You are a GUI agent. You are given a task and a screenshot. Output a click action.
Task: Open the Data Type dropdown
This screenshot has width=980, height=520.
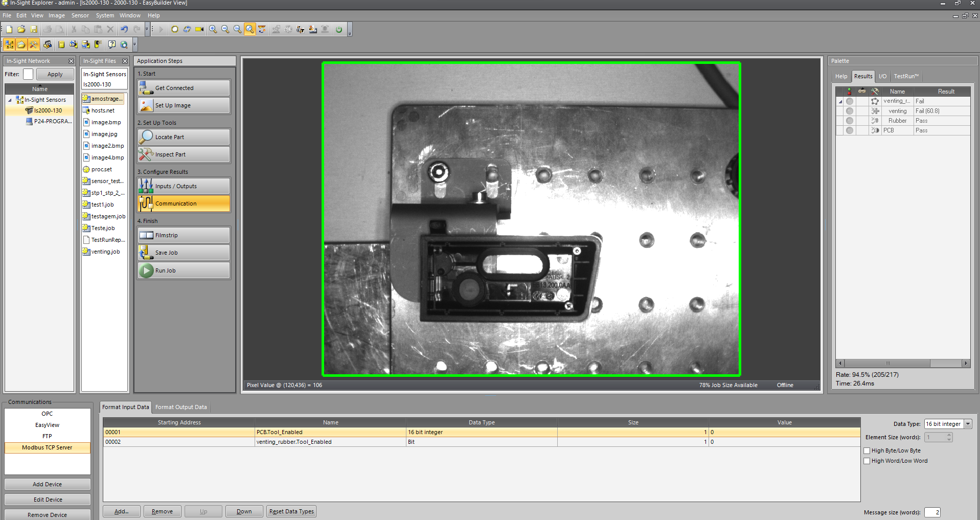point(968,424)
